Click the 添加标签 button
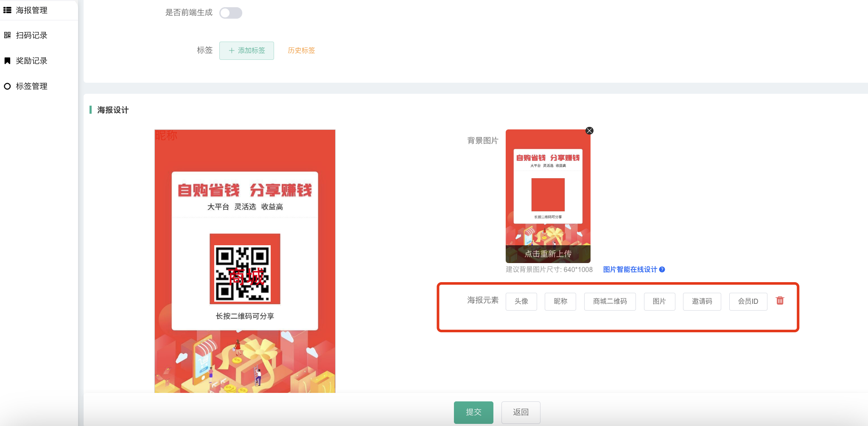This screenshot has height=426, width=868. pyautogui.click(x=246, y=50)
